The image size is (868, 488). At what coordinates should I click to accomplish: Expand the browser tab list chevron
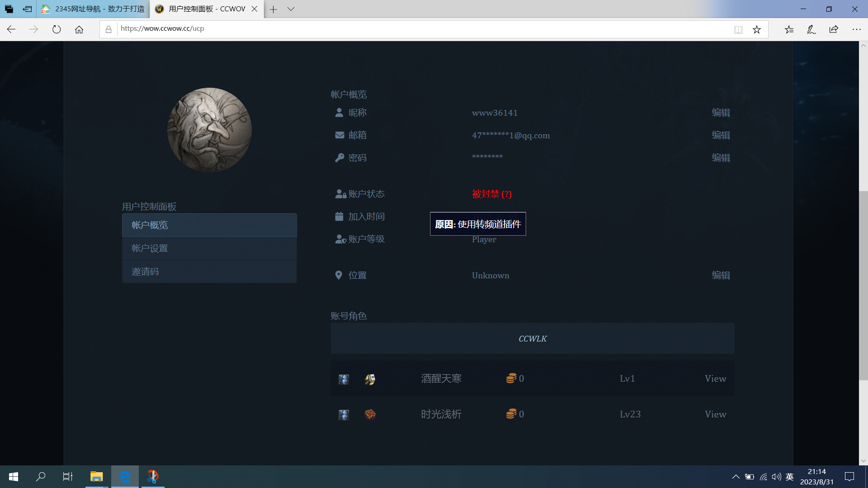pyautogui.click(x=291, y=9)
